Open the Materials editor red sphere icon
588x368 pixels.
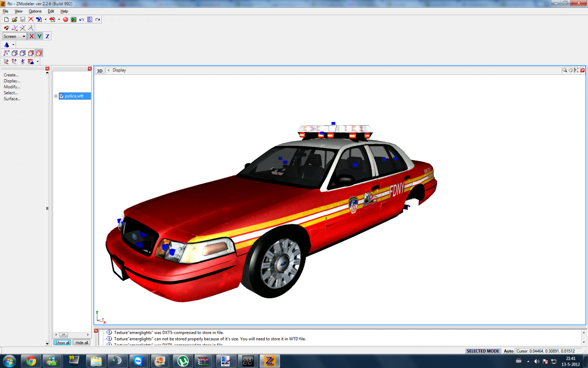click(65, 20)
